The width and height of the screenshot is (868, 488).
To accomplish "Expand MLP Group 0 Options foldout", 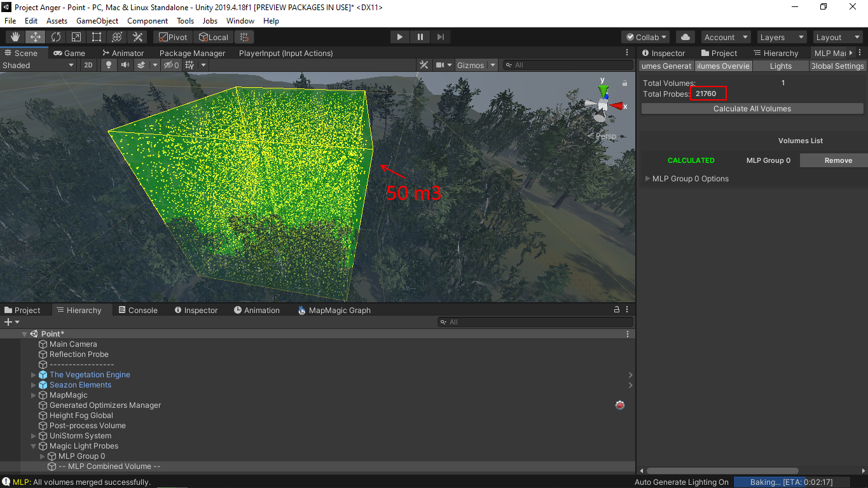I will (648, 179).
